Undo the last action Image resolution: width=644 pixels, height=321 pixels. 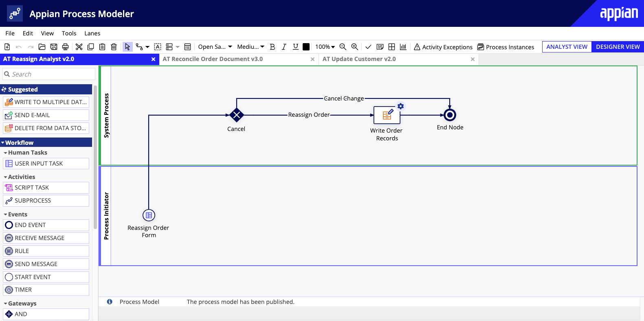(19, 47)
